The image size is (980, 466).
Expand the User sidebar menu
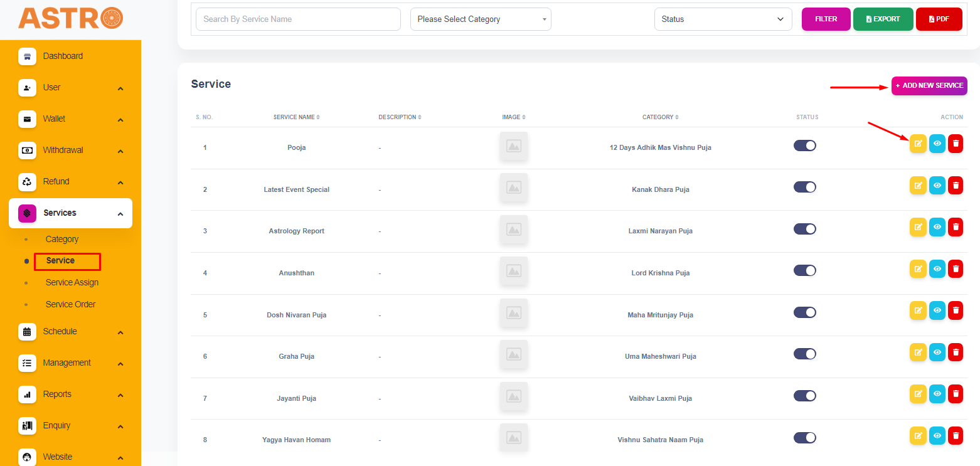click(x=70, y=88)
